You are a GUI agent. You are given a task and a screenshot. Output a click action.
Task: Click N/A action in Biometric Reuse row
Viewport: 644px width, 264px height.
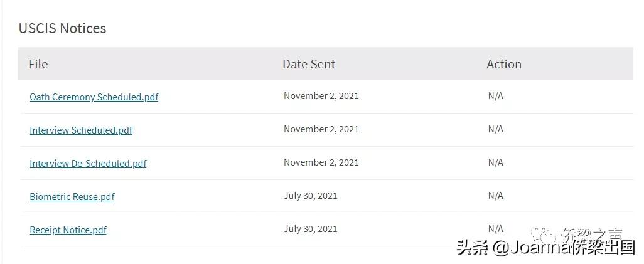point(496,196)
